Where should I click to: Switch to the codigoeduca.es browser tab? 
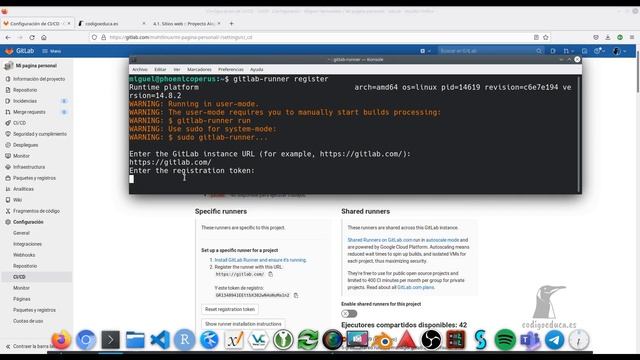coord(111,24)
